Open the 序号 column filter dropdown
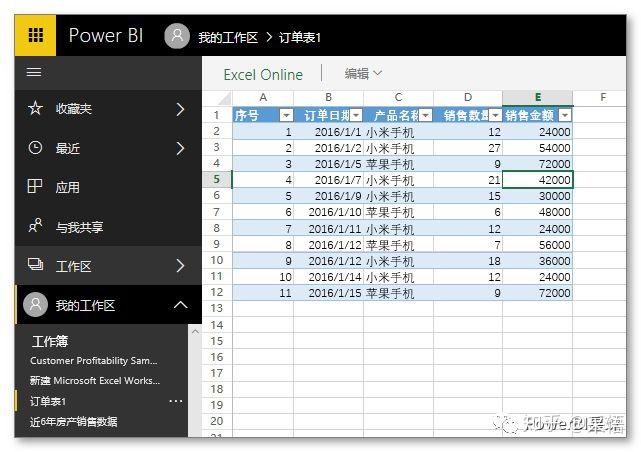The image size is (641, 452). [287, 116]
